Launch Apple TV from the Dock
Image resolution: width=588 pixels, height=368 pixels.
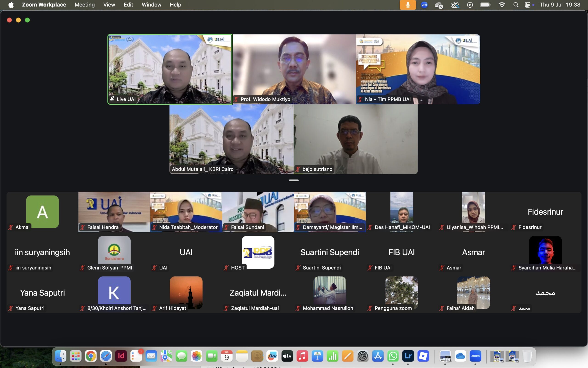pos(287,356)
